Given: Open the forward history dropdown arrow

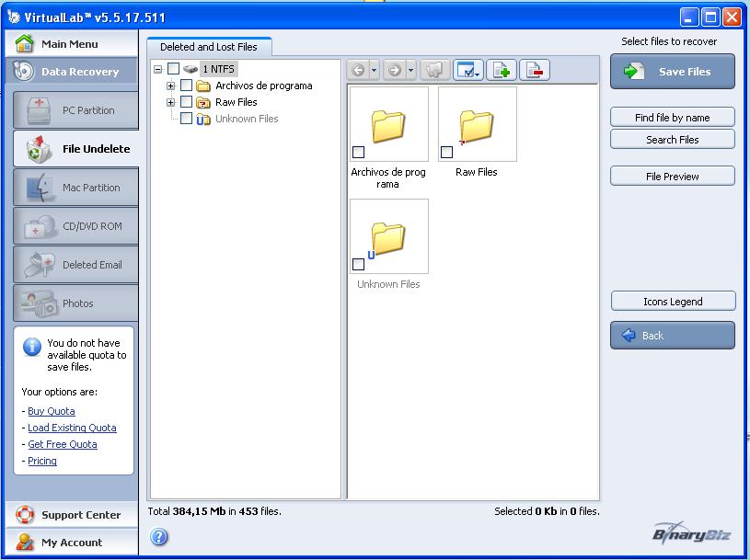Looking at the screenshot, I should click(x=410, y=70).
